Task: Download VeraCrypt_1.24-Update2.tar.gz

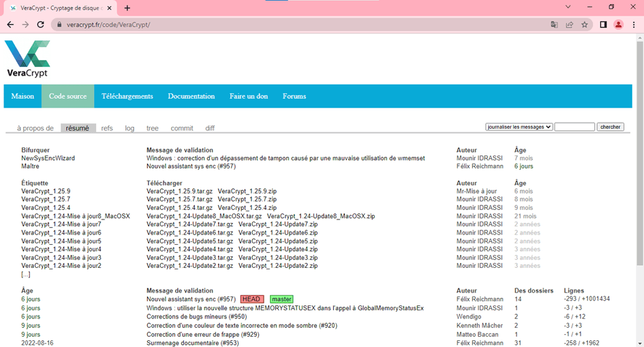Action: pos(189,266)
